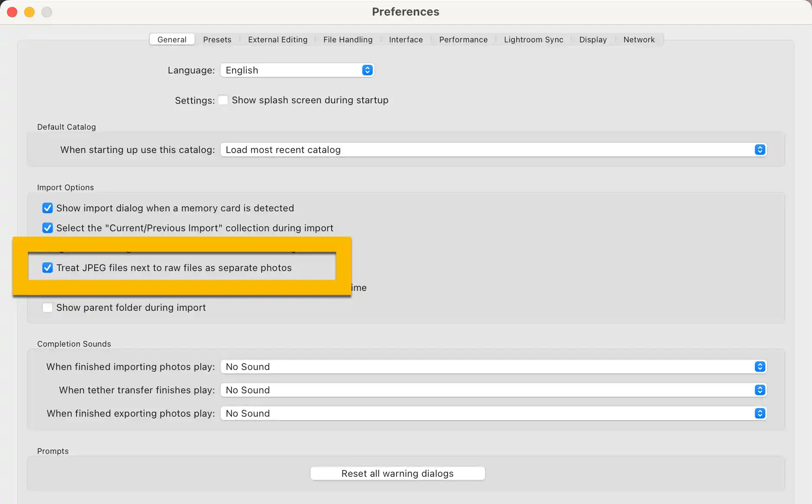Close the Preferences window
The image size is (812, 504).
coord(12,12)
